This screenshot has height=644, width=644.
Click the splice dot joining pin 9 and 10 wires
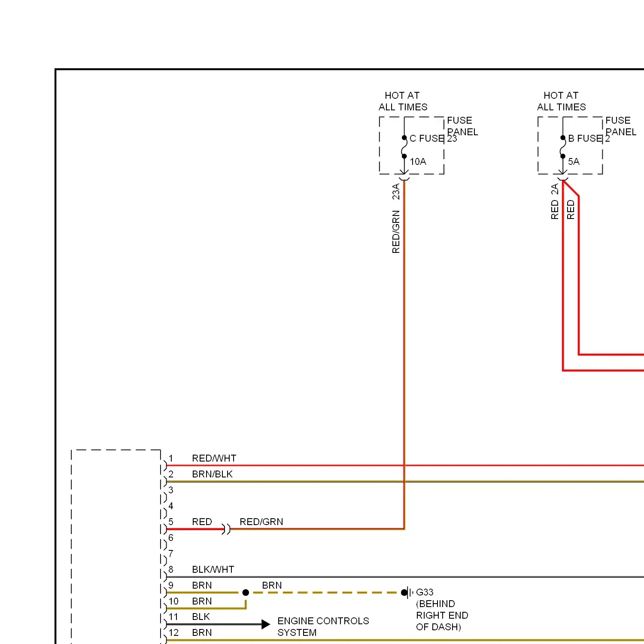[x=246, y=592]
